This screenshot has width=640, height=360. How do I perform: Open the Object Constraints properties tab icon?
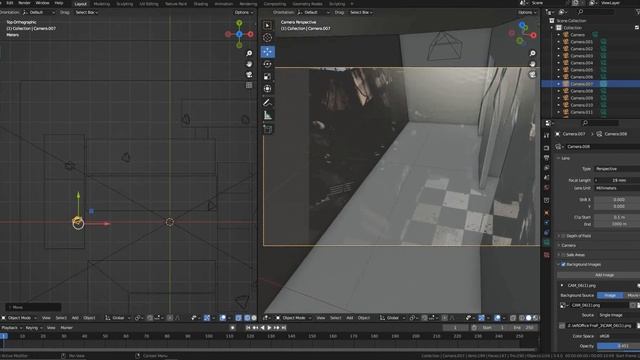547,233
